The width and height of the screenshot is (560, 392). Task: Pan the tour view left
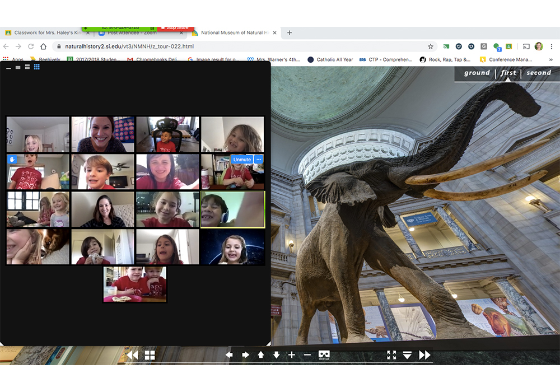[x=229, y=355]
